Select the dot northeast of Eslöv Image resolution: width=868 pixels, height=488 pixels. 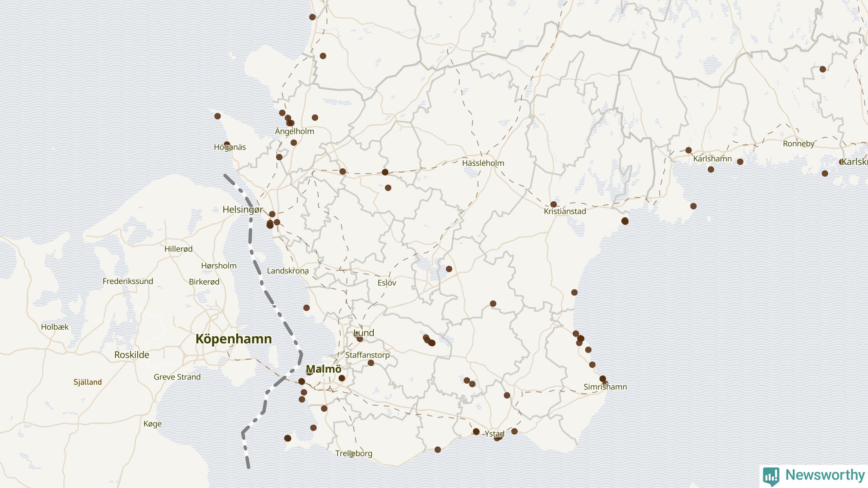tap(449, 269)
